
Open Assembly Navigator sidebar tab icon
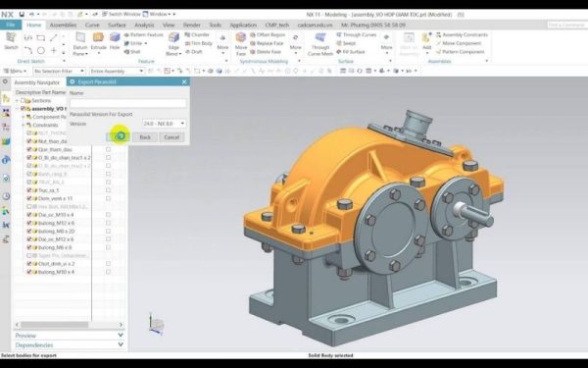pyautogui.click(x=6, y=99)
